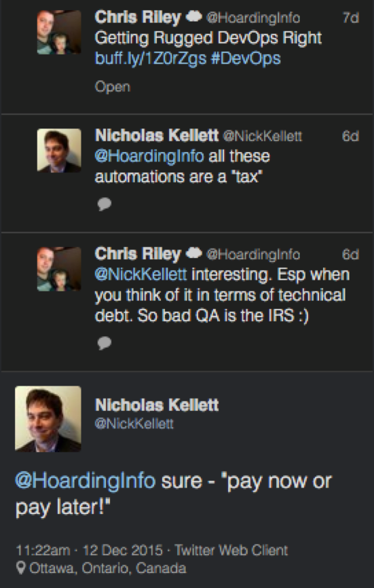Open Nicholas Kellett name in the detail tweet
Screen dimensions: 374x588
point(157,405)
